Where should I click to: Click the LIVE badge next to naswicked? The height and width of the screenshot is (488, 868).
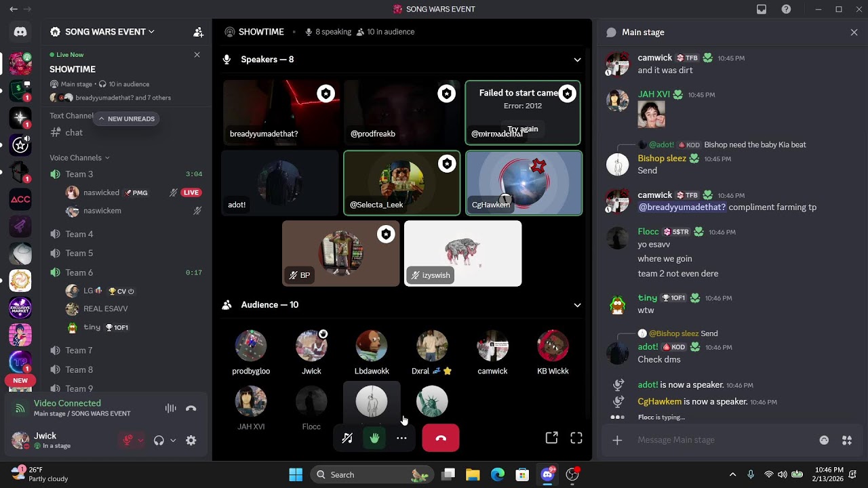click(x=191, y=192)
